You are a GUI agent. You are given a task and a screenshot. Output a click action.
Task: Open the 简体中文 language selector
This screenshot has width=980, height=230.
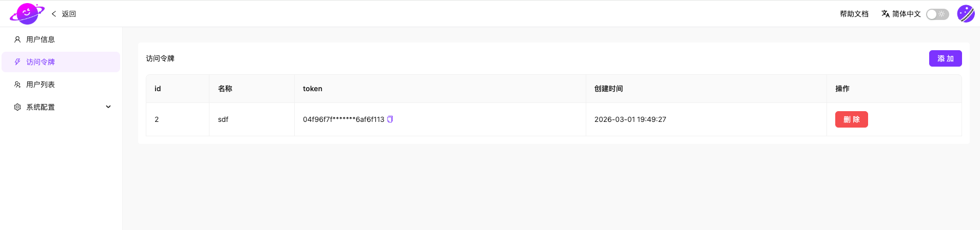pyautogui.click(x=906, y=14)
